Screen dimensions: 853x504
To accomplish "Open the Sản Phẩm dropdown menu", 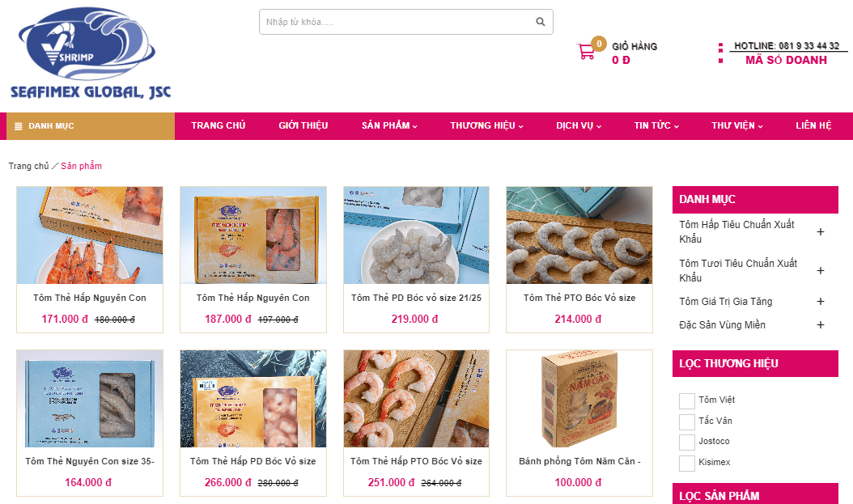I will (389, 125).
